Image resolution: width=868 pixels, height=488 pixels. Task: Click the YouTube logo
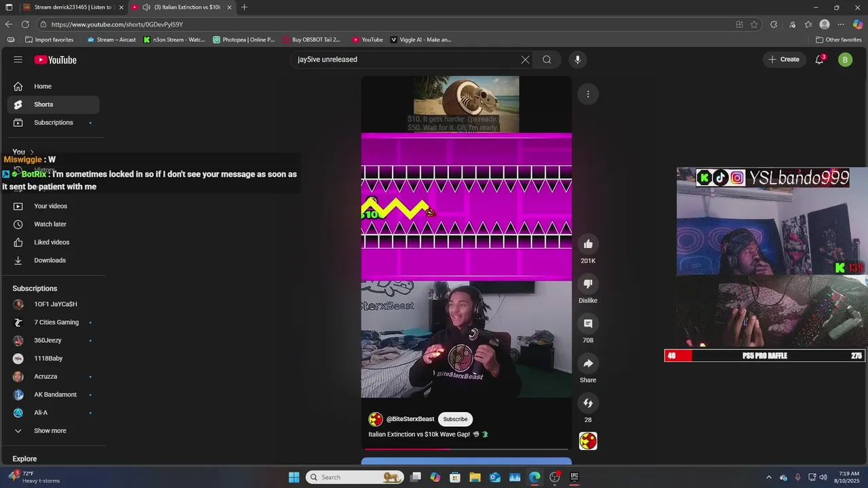[x=56, y=60]
